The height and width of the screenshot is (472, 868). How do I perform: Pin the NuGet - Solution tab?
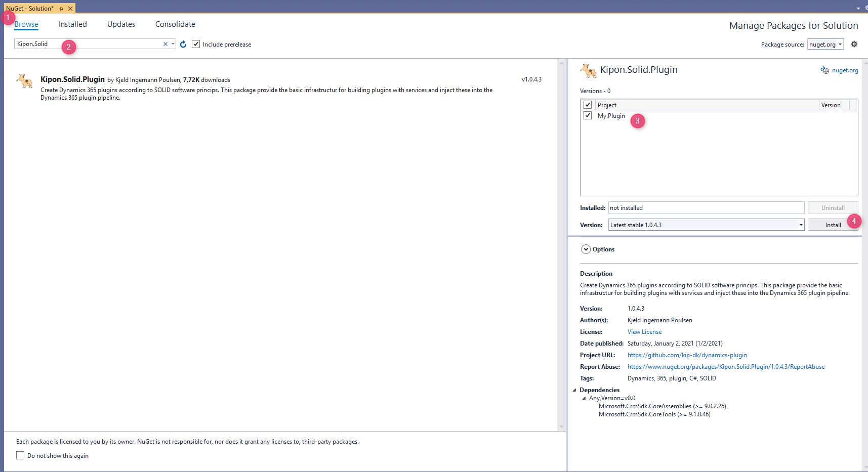pyautogui.click(x=61, y=9)
